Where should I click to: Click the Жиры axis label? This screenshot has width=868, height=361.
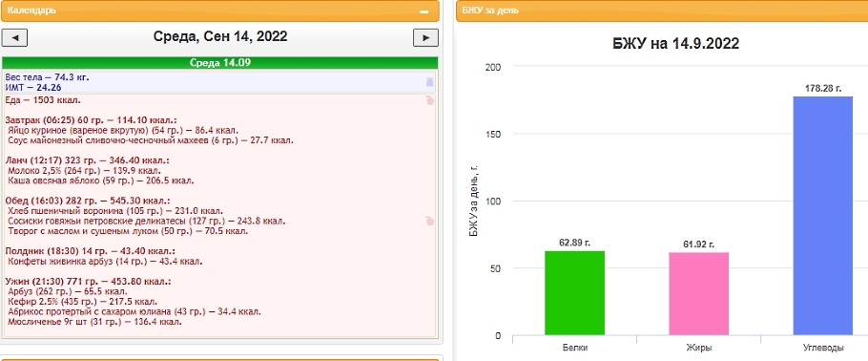pyautogui.click(x=698, y=349)
